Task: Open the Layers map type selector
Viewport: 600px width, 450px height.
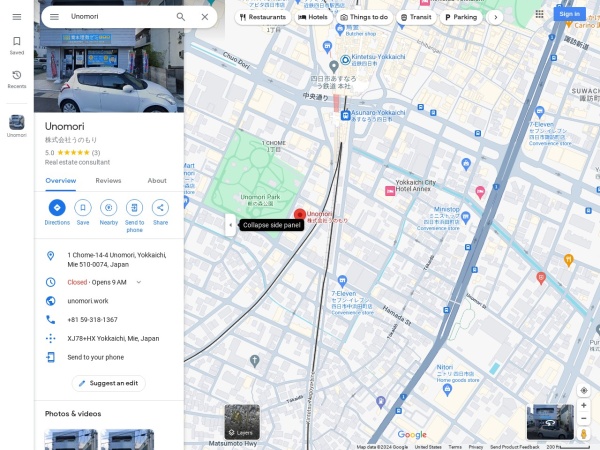Action: click(242, 422)
